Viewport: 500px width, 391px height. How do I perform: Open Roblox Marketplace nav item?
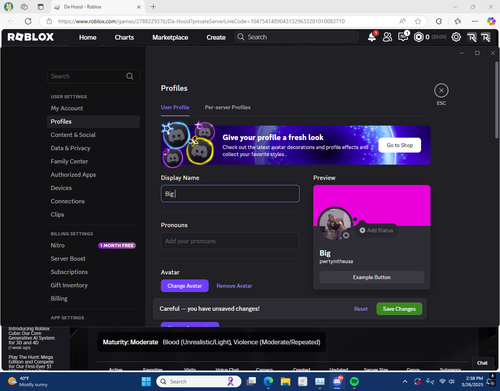170,37
